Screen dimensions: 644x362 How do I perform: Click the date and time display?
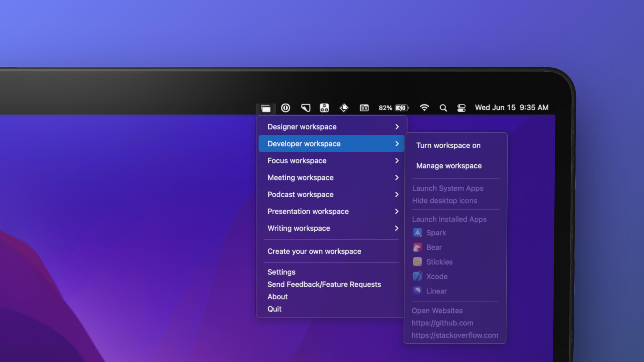[x=511, y=108]
